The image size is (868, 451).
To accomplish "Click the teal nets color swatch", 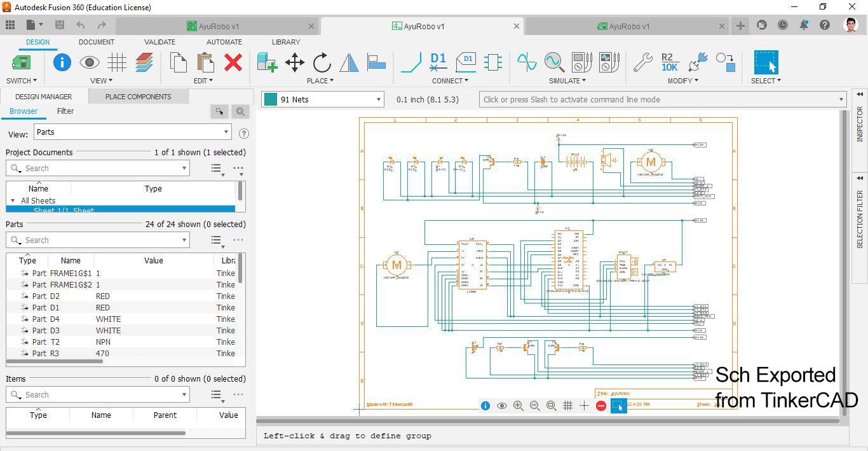I will point(271,100).
